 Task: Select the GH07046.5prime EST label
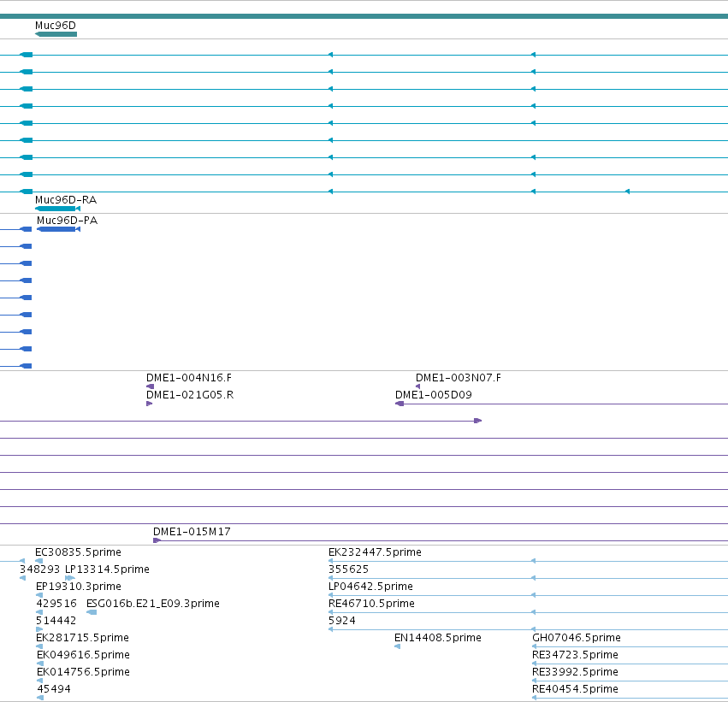577,638
